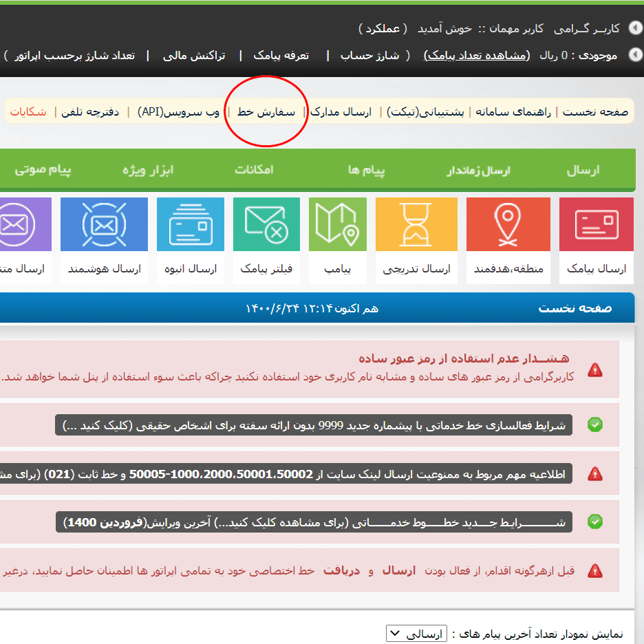Open the پیام صوتی menu
Image resolution: width=644 pixels, height=644 pixels.
point(43,170)
